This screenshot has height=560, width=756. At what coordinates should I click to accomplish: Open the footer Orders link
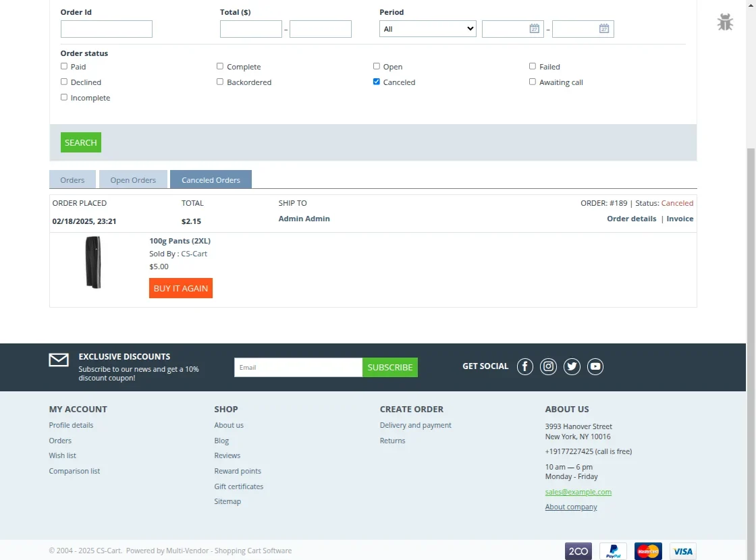pos(60,441)
